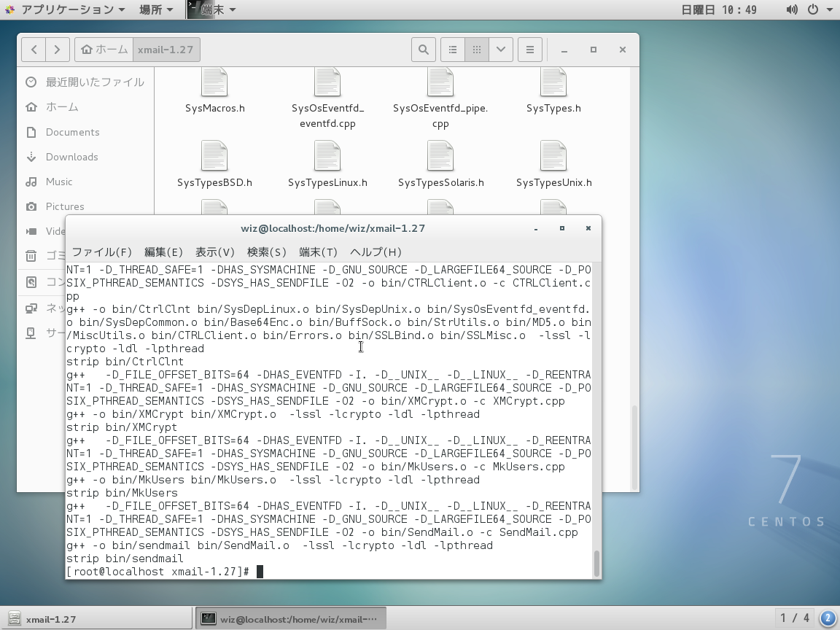
Task: Click the terminal vertical scrollbar thumb
Action: pos(596,564)
